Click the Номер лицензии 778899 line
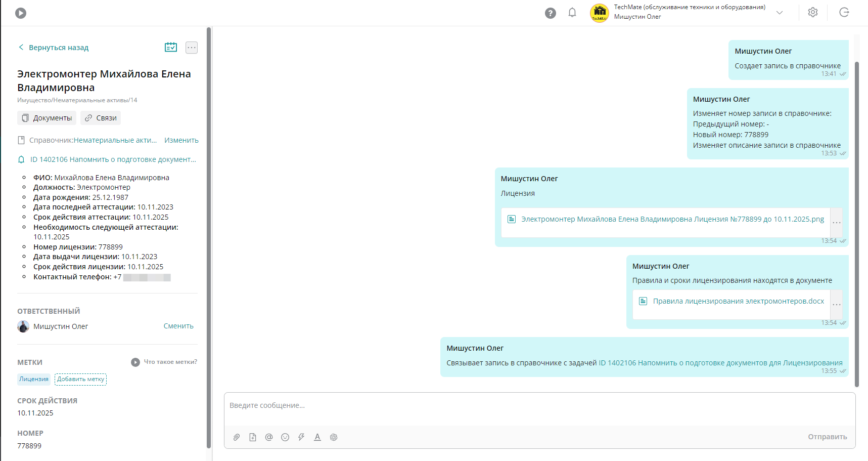 point(78,247)
